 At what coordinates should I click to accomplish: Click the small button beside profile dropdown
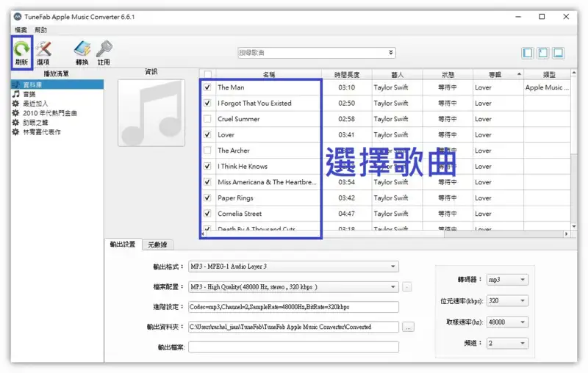407,287
